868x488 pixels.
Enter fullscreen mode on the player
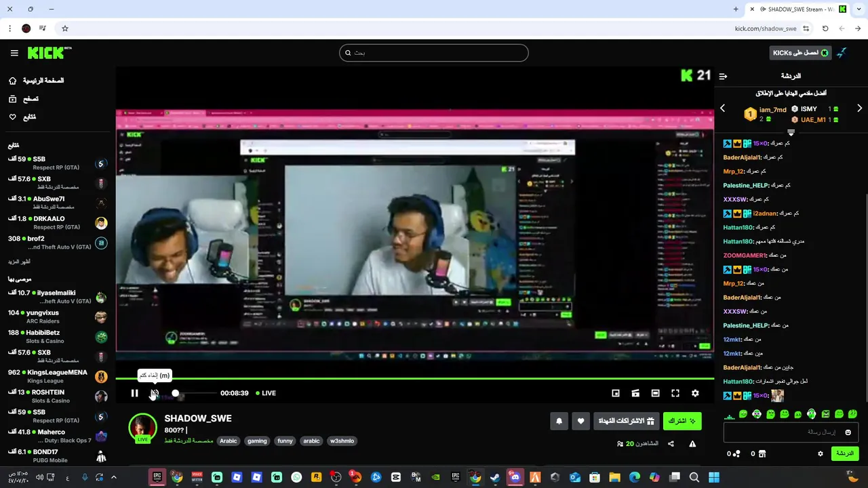tap(675, 393)
